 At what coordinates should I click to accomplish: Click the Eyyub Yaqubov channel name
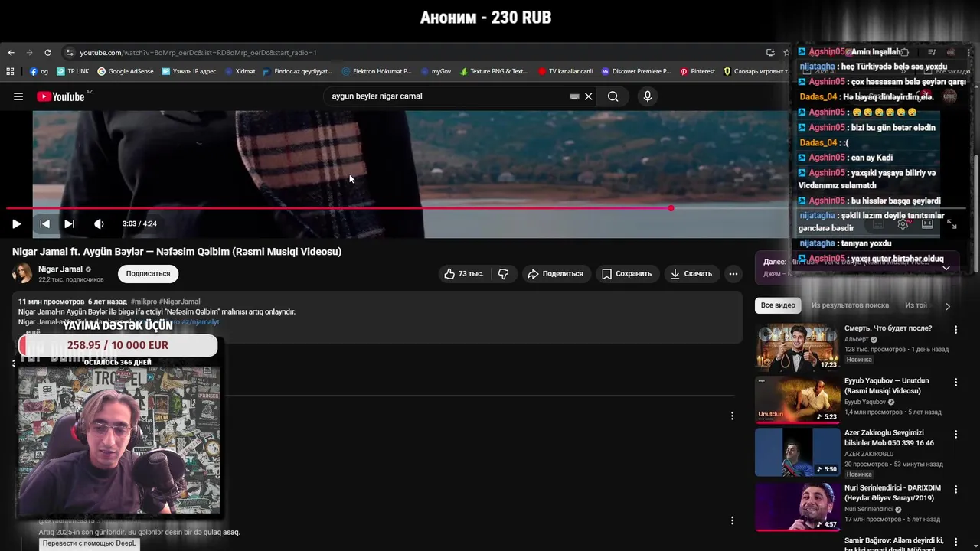[x=867, y=402]
